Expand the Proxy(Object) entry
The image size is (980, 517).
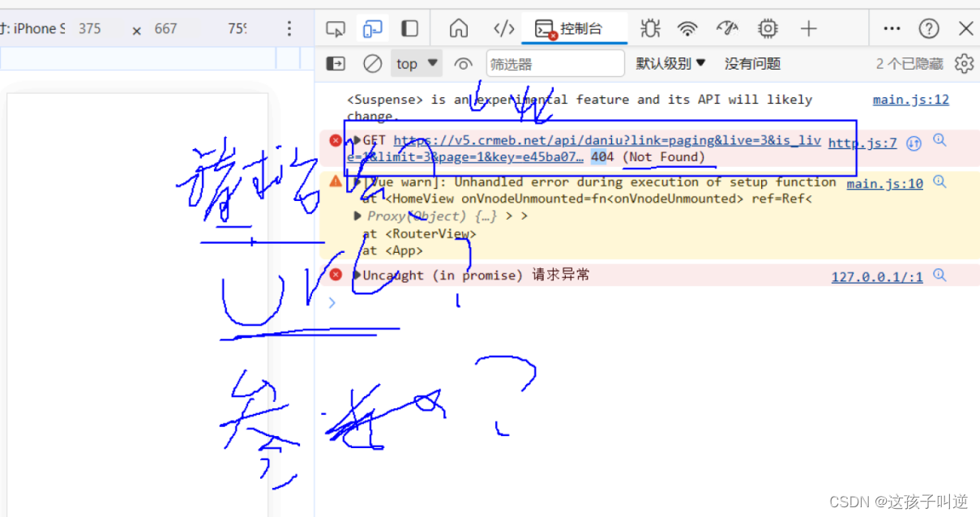(x=357, y=216)
